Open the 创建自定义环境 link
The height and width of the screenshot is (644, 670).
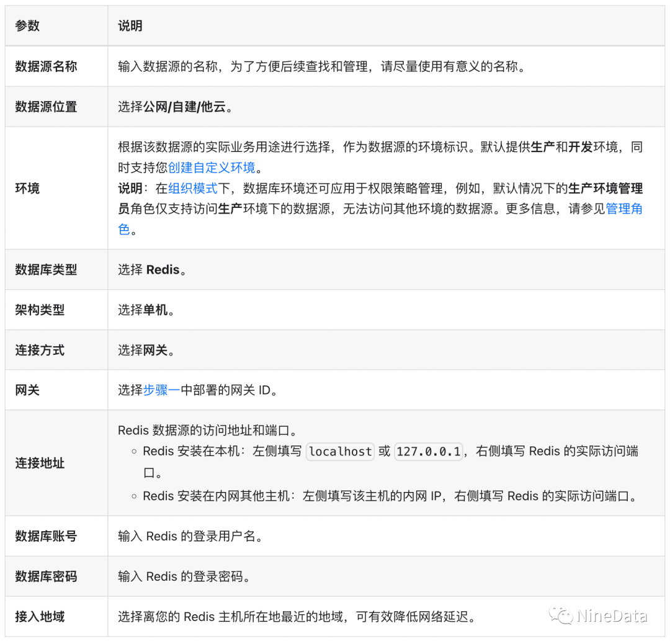[x=211, y=168]
